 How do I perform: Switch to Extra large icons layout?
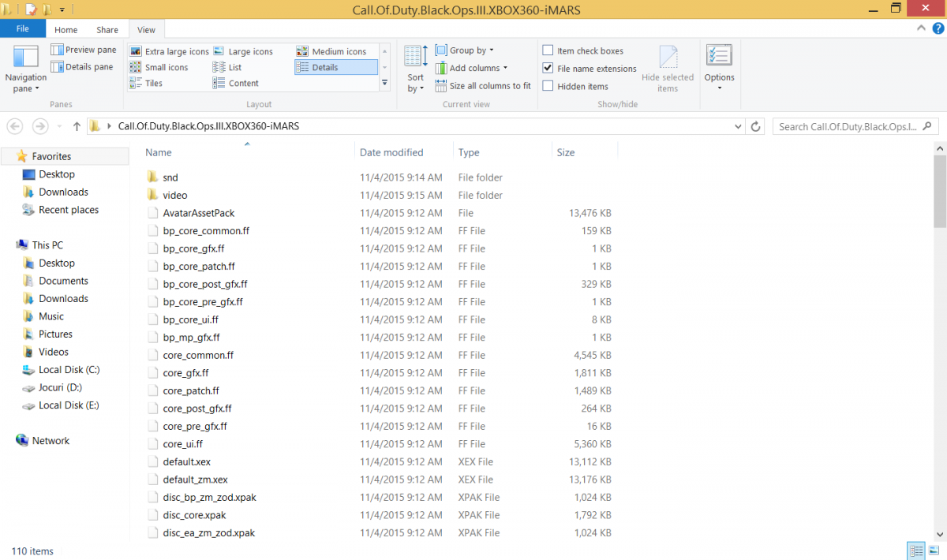(x=170, y=51)
